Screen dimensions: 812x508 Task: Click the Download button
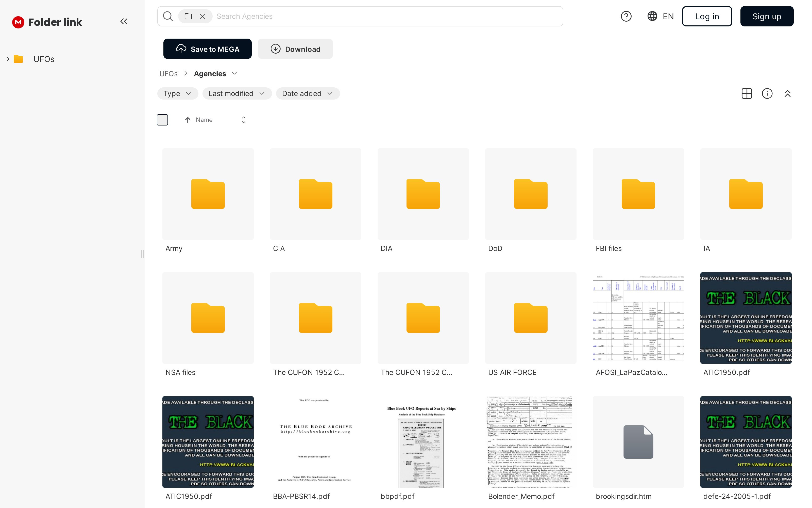pos(295,49)
